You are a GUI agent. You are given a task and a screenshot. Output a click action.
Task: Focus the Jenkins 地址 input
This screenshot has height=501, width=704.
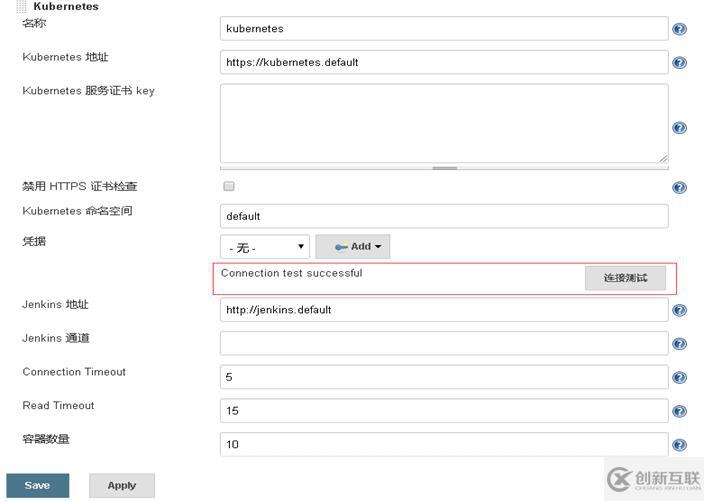[444, 310]
